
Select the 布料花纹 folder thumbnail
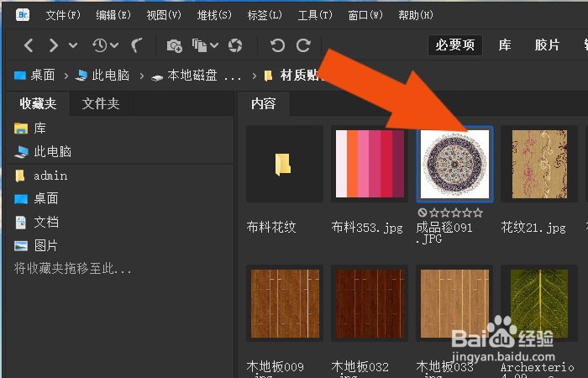284,164
